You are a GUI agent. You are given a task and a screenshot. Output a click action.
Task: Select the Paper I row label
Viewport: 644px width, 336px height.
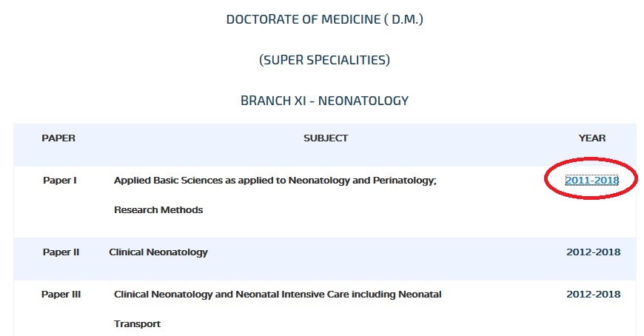59,181
